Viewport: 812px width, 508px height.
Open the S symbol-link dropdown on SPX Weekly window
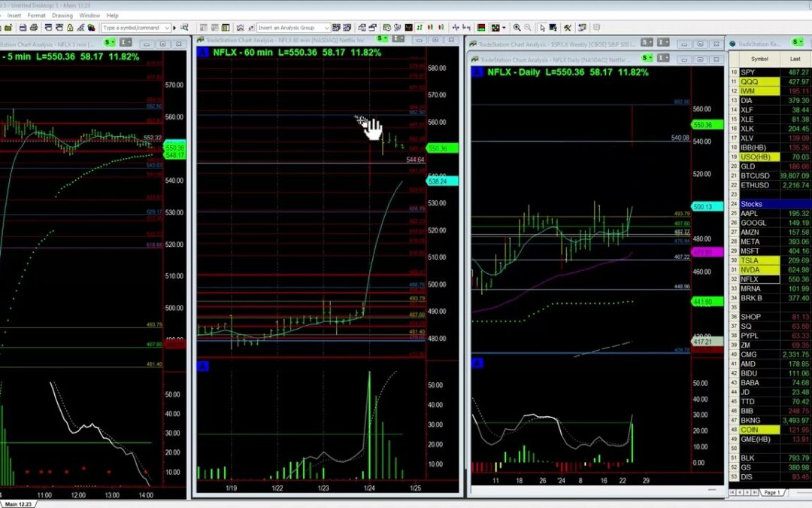click(x=647, y=42)
